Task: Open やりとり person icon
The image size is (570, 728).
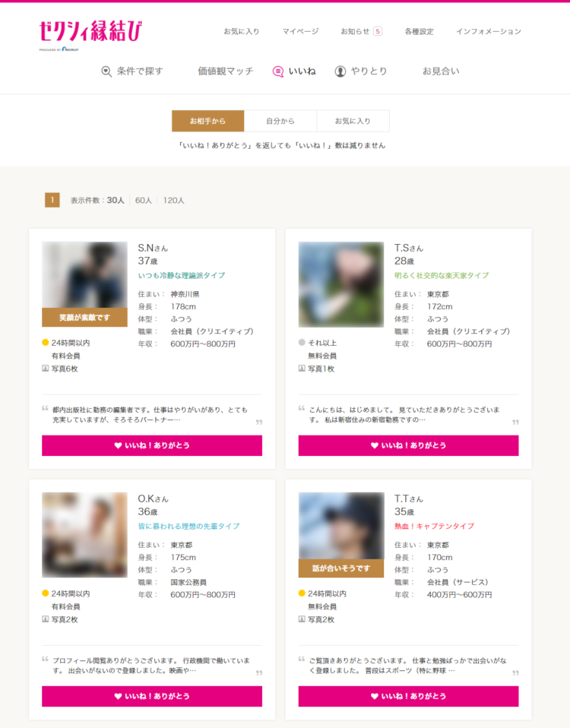Action: click(340, 71)
